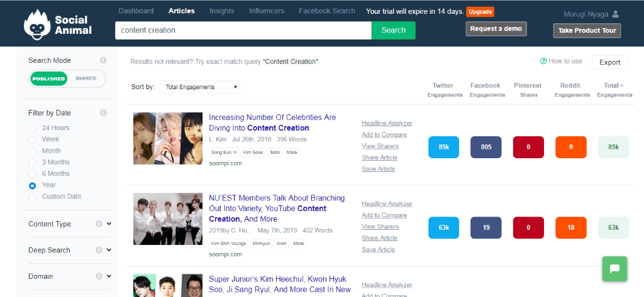Click the Pinterest Shares column header
644x297 pixels.
[528, 90]
